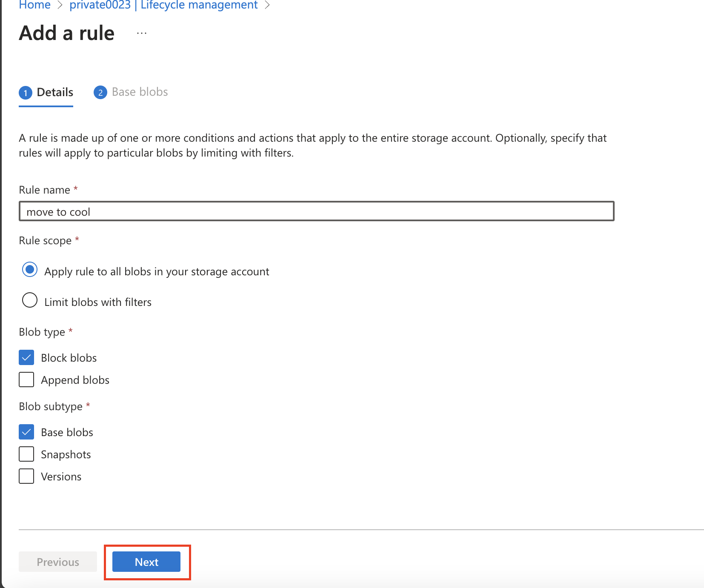Select the Details tab
The width and height of the screenshot is (704, 588).
click(x=46, y=92)
